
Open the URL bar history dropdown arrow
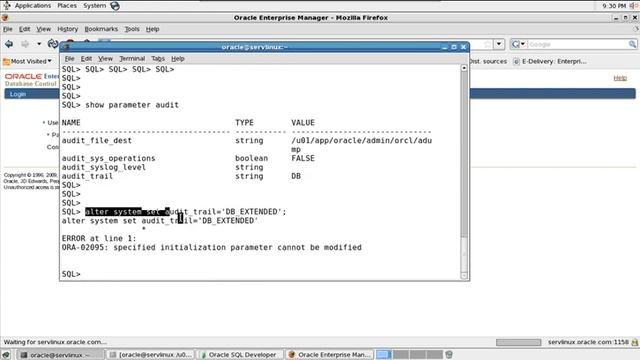(499, 44)
